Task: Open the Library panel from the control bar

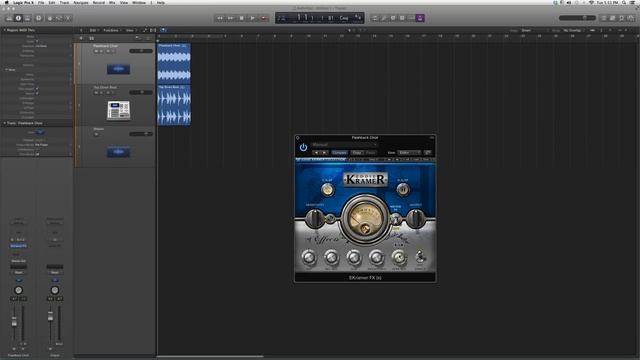Action: tap(9, 18)
